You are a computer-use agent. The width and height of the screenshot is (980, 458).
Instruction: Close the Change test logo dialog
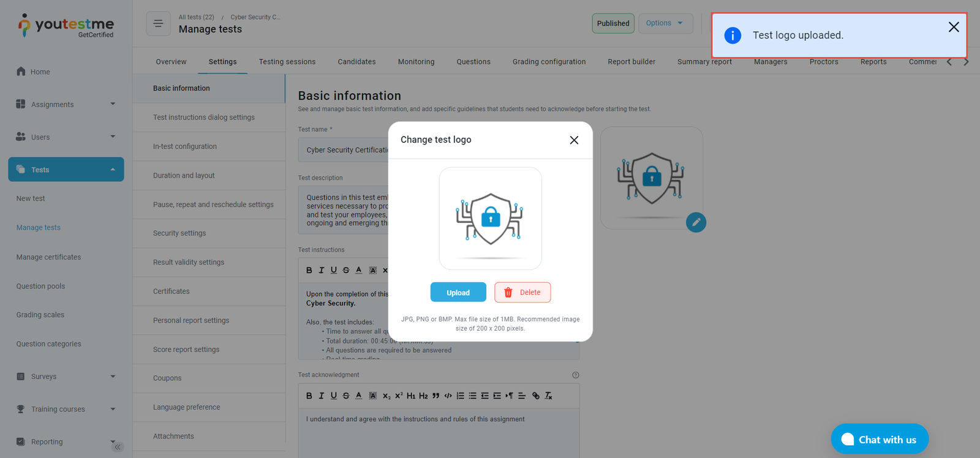574,140
